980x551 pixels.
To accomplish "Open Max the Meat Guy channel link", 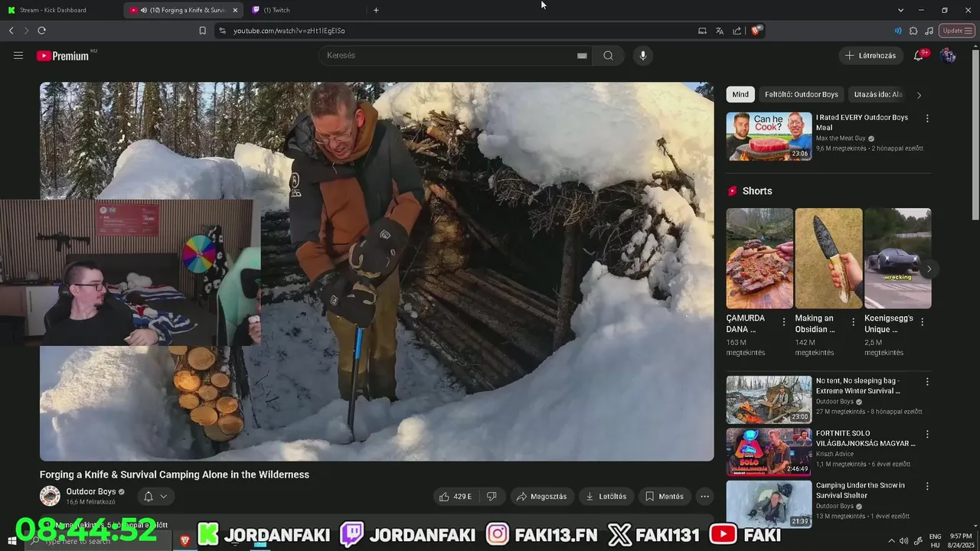I will coord(841,139).
